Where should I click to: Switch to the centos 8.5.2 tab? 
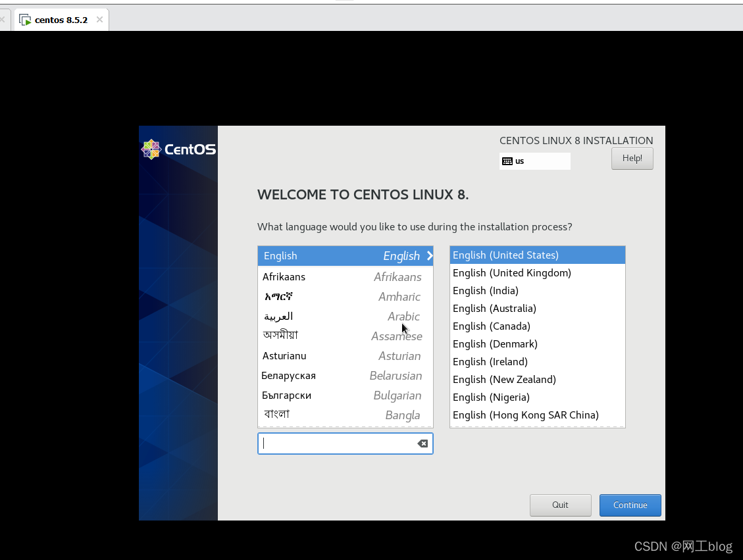(61, 20)
